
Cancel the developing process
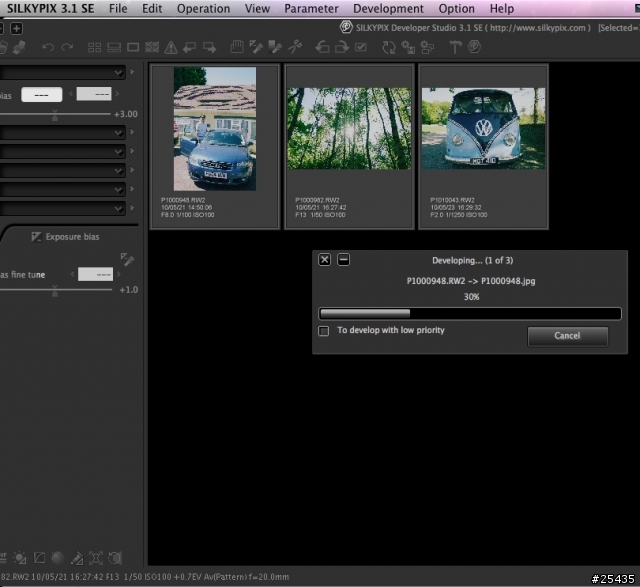tap(567, 336)
